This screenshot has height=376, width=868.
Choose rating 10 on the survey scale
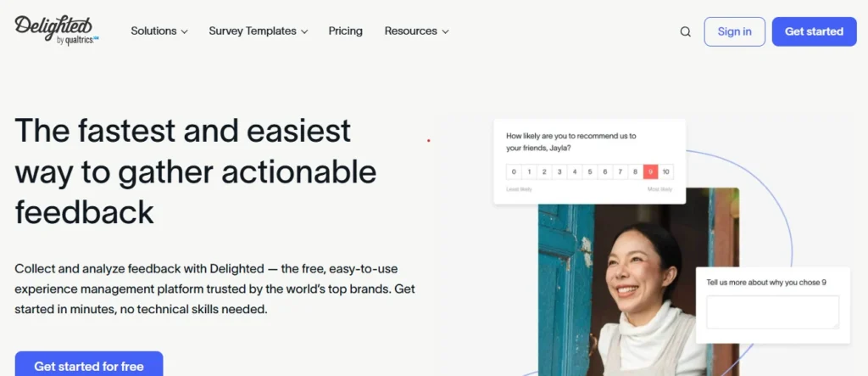coord(666,171)
